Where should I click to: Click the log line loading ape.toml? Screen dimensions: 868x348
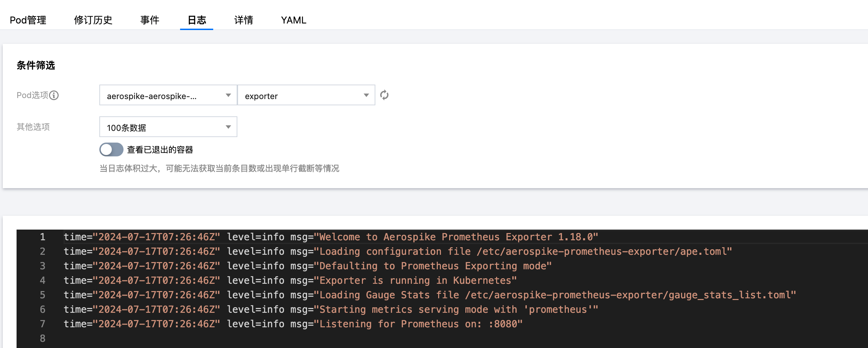click(x=397, y=252)
